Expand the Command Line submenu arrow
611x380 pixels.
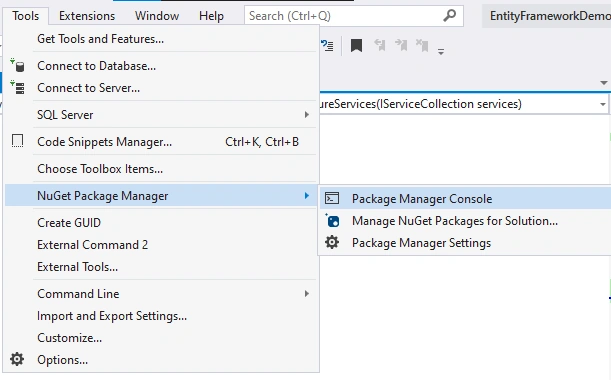pyautogui.click(x=307, y=293)
